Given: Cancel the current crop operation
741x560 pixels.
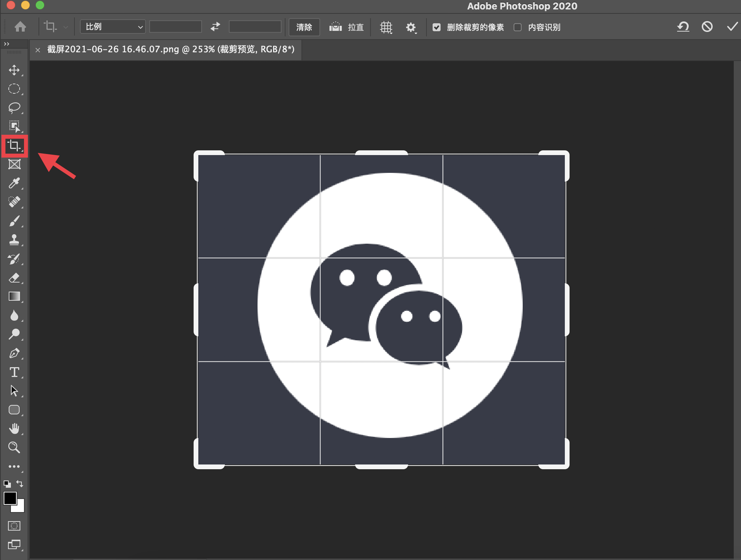Looking at the screenshot, I should point(707,27).
